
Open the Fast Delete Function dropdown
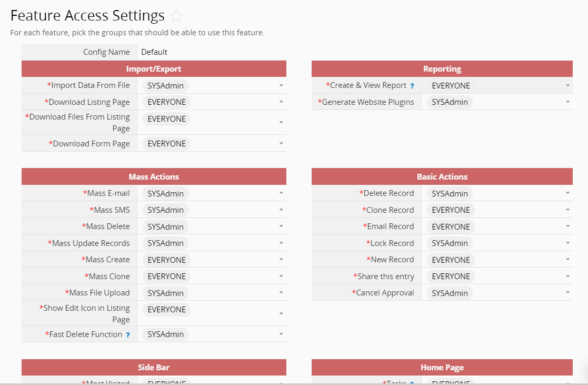[x=281, y=334]
